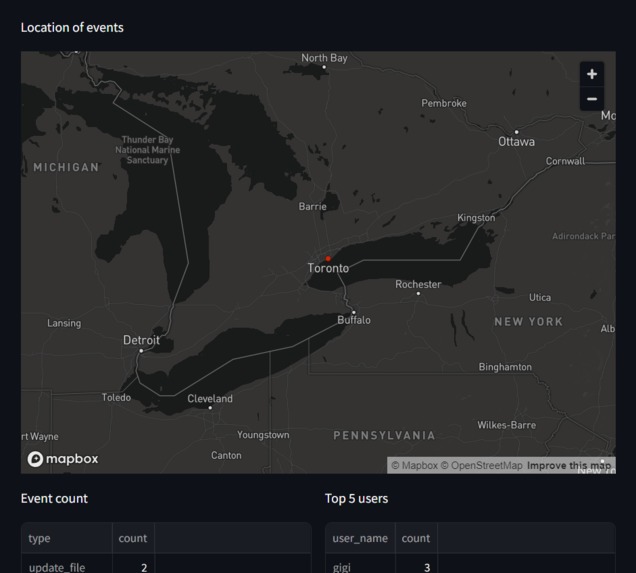Image resolution: width=636 pixels, height=573 pixels.
Task: Click the Cornwall label on map
Action: coord(565,161)
